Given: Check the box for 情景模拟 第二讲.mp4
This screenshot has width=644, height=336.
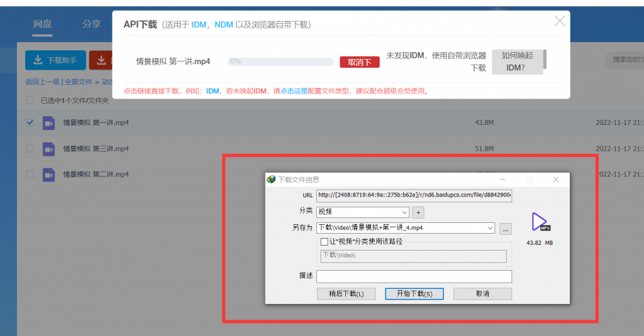Looking at the screenshot, I should point(30,174).
